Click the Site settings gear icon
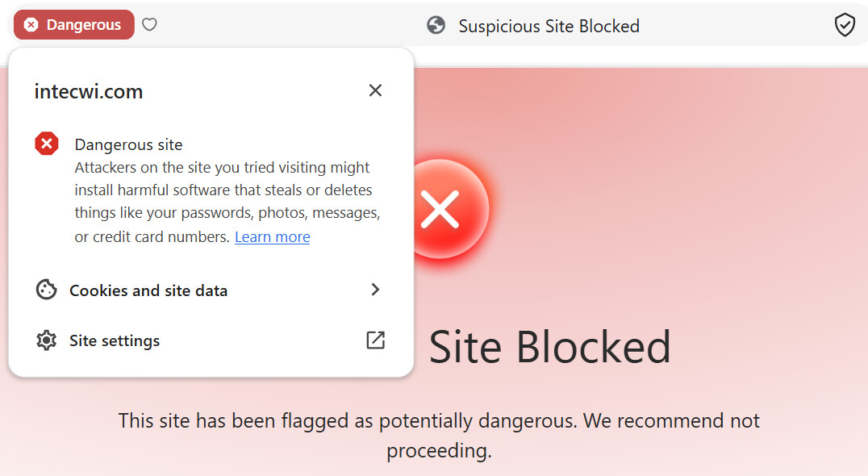The width and height of the screenshot is (868, 476). (x=47, y=340)
